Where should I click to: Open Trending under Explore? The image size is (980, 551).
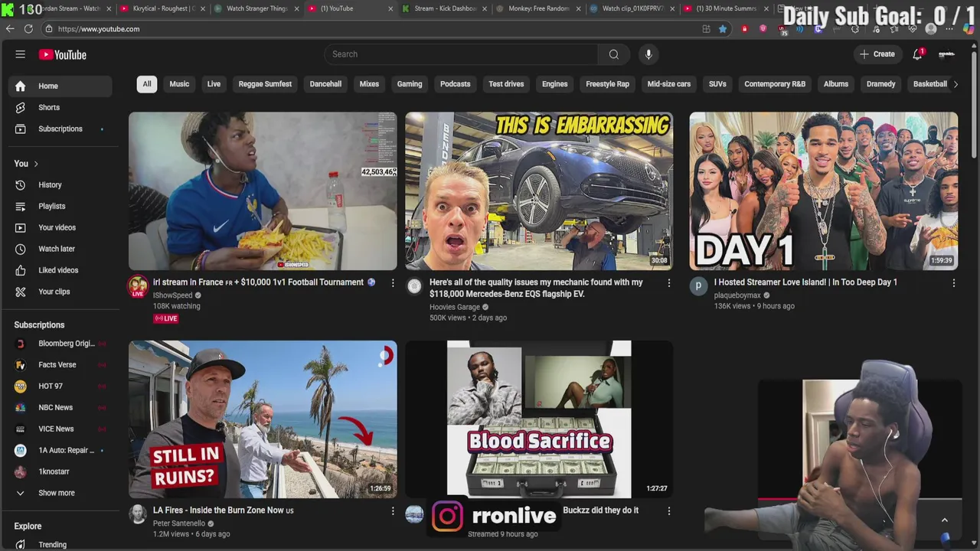tap(60, 544)
